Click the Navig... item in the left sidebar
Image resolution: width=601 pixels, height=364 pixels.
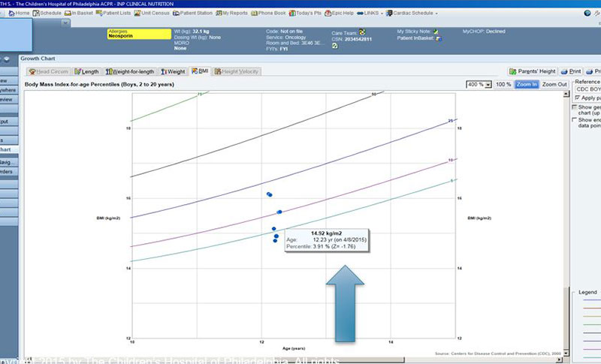[9, 162]
